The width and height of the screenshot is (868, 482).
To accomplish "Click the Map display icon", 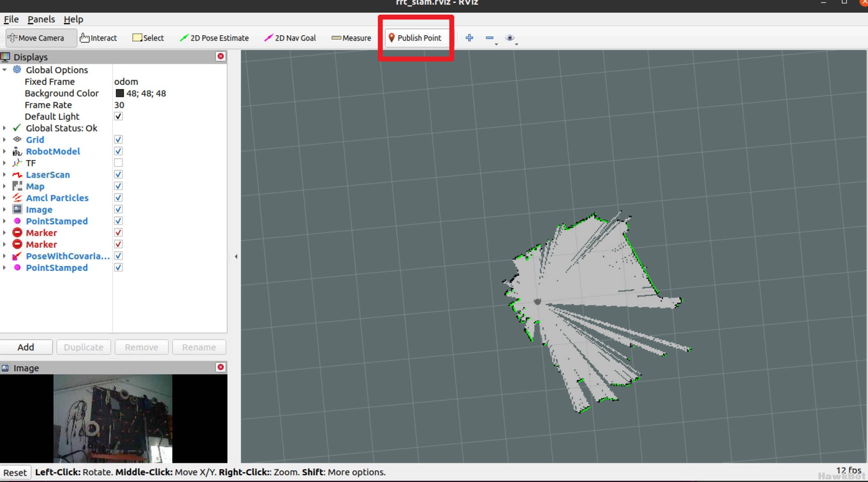I will point(17,186).
